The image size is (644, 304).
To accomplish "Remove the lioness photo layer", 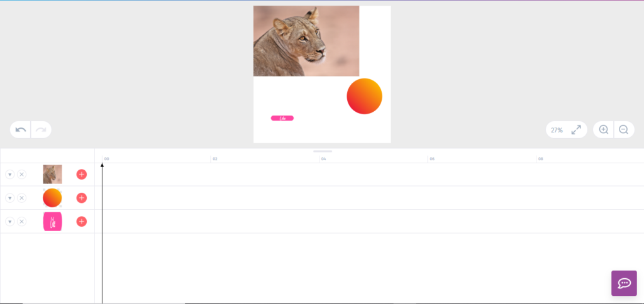I will point(22,175).
